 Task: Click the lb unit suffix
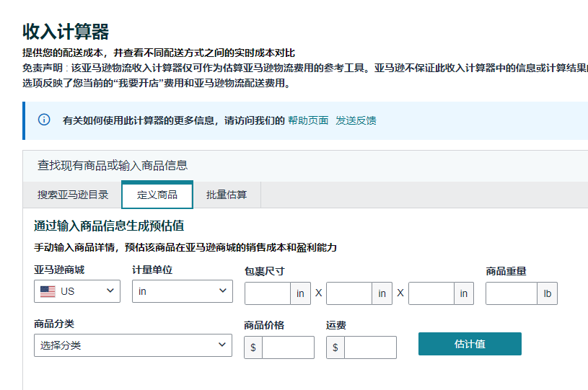point(548,293)
